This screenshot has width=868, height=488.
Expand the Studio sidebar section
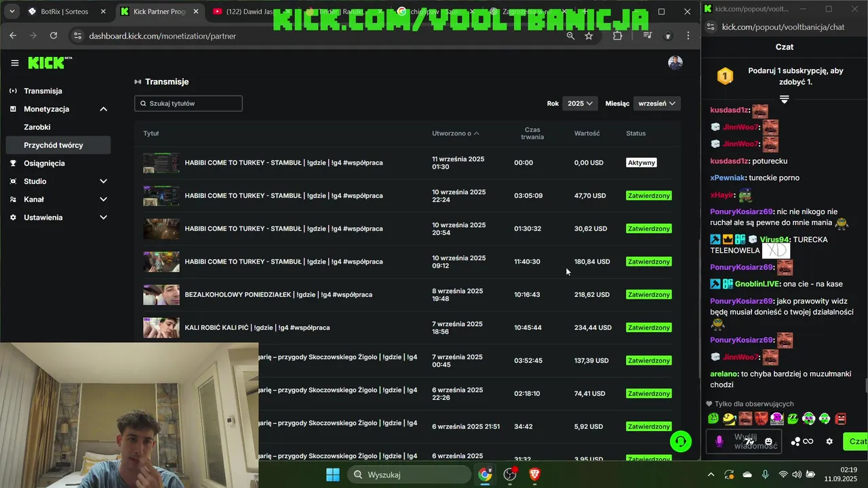pyautogui.click(x=103, y=182)
